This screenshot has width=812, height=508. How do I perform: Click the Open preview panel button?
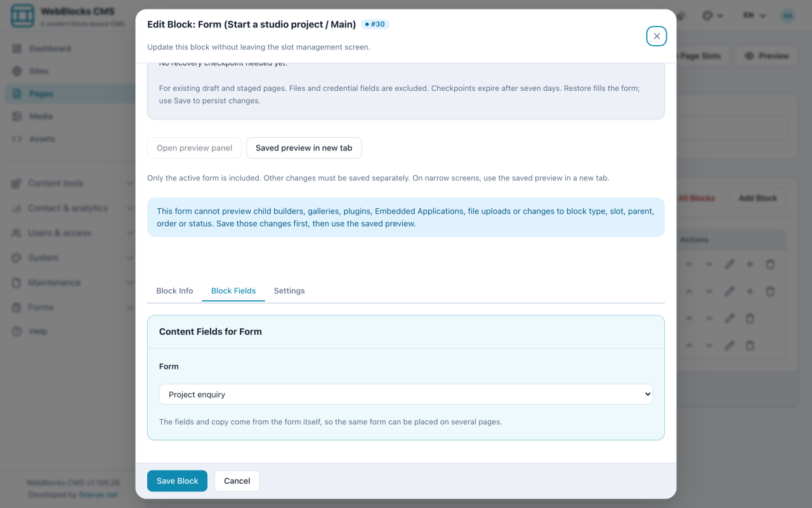195,148
